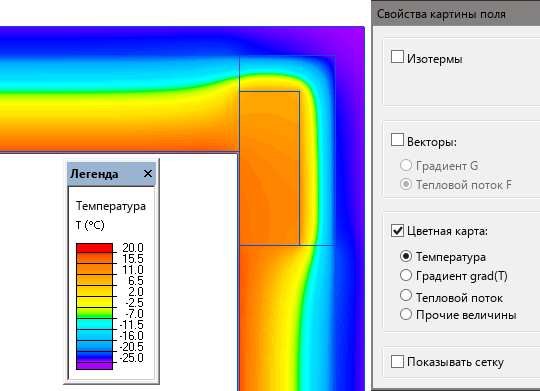
Task: Click the -20.5 legend value
Action: (131, 347)
